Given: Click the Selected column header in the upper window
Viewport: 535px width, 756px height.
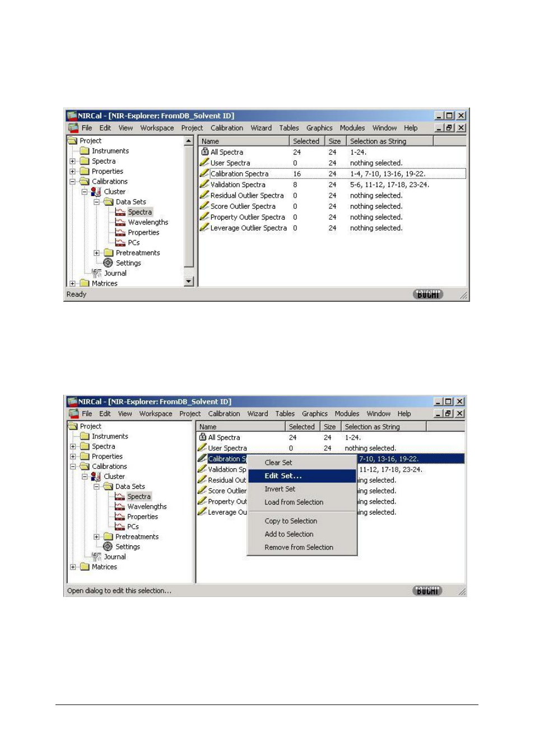Looking at the screenshot, I should click(x=307, y=141).
